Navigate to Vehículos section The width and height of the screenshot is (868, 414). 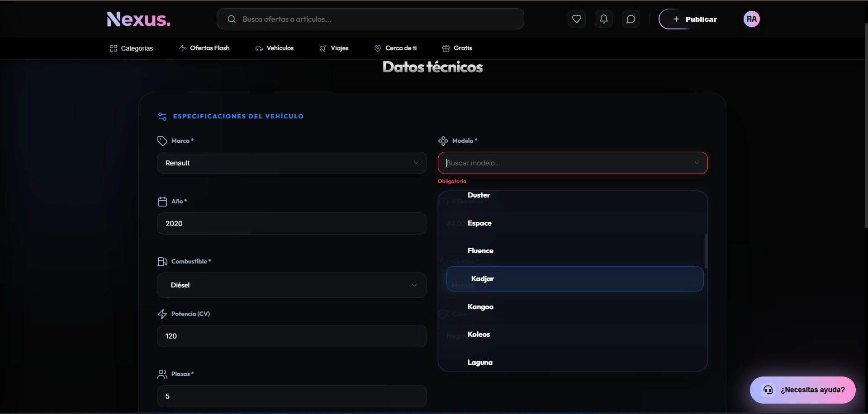(275, 48)
